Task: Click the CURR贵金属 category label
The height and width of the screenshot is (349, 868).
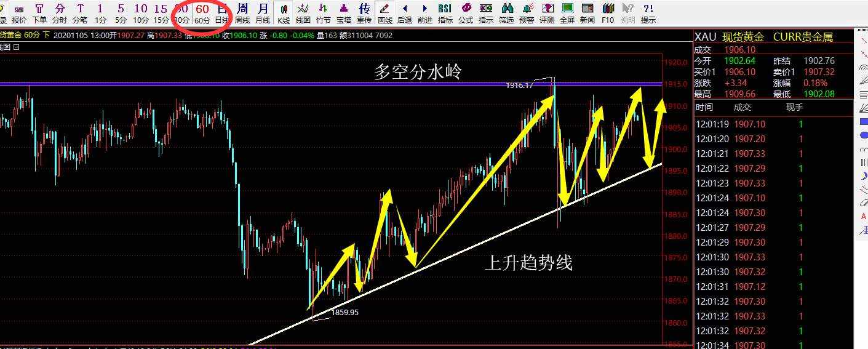Action: [x=803, y=37]
